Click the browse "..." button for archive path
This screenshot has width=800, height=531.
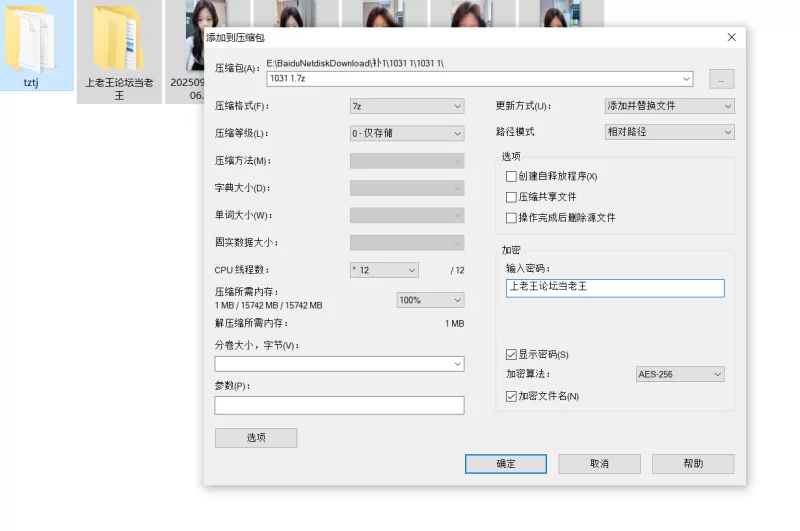pos(722,78)
